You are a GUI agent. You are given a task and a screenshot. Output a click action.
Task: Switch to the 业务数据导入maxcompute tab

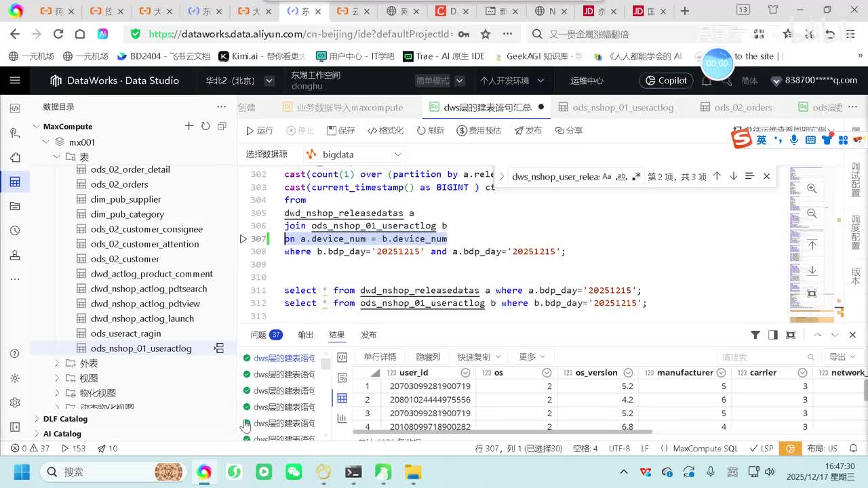(342, 107)
